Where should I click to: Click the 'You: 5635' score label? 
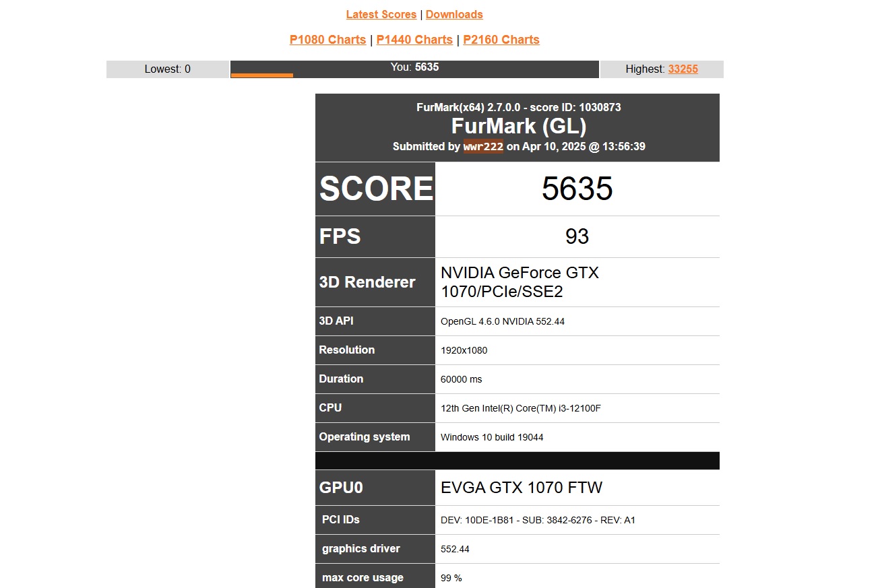coord(414,67)
